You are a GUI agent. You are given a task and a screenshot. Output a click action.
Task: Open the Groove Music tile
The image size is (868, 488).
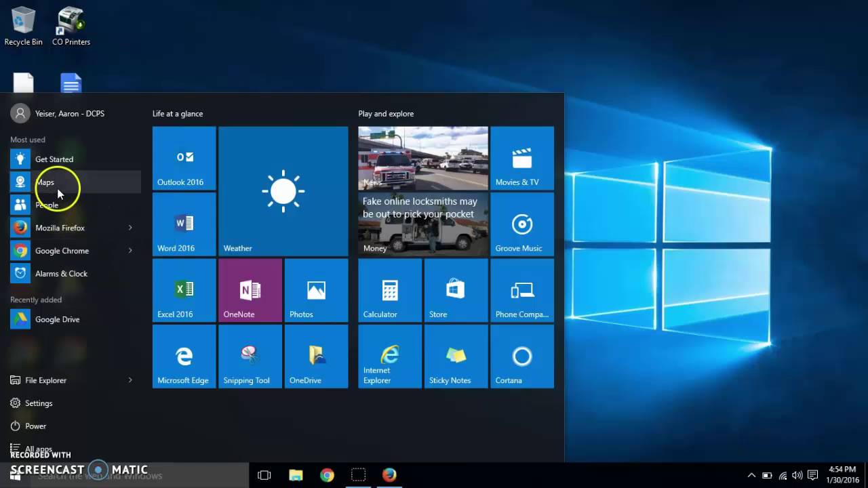522,224
